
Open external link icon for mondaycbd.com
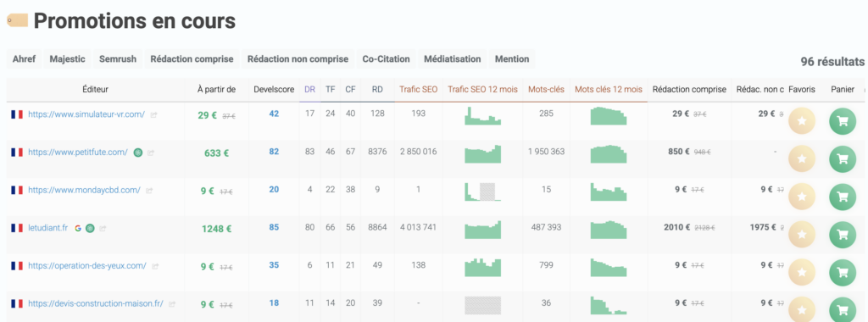coord(149,191)
